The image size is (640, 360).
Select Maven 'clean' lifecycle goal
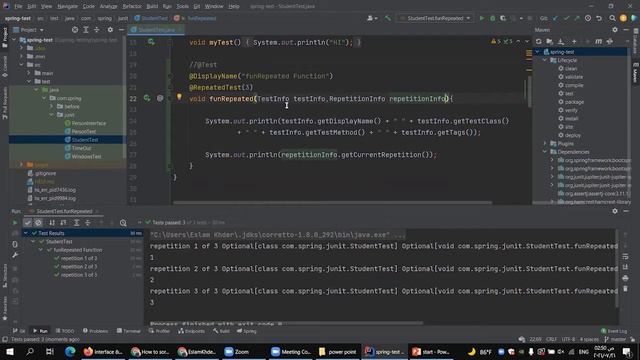pyautogui.click(x=571, y=68)
